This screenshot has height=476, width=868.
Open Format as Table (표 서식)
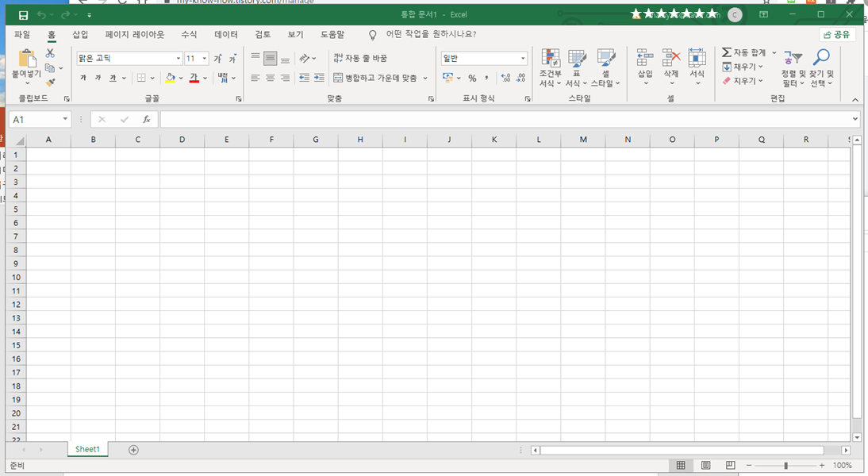click(576, 67)
